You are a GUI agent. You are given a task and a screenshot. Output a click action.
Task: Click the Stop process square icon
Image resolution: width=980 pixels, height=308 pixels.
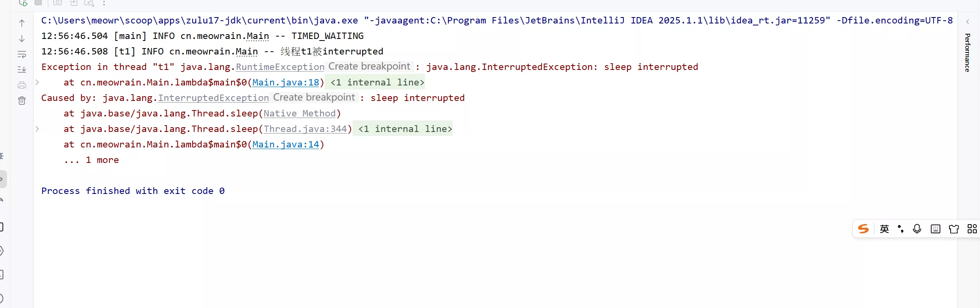click(38, 2)
